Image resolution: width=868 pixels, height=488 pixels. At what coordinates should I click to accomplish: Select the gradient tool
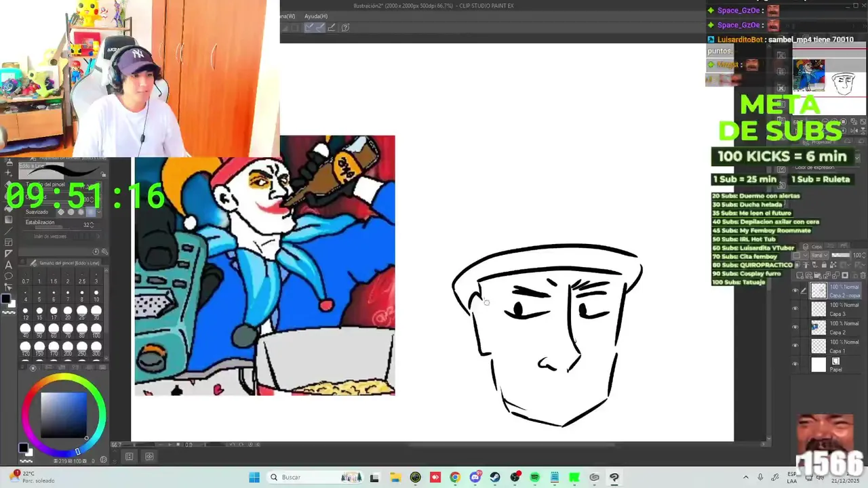pos(8,220)
